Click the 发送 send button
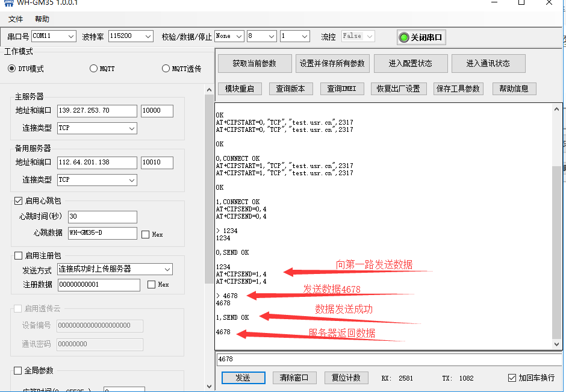Screen dimensions: 566x392 243,378
